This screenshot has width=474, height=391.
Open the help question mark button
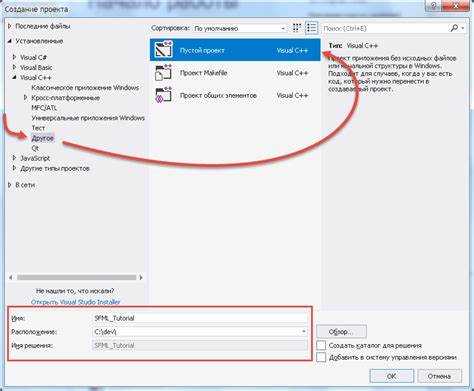point(434,5)
